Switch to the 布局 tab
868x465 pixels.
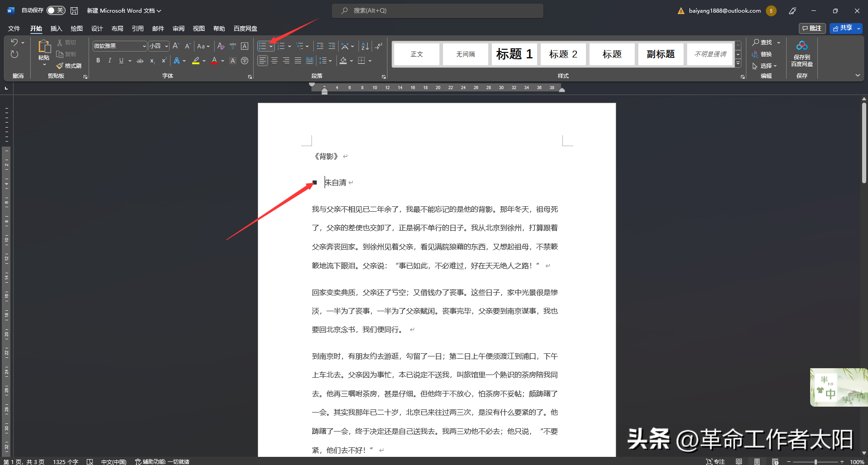118,28
